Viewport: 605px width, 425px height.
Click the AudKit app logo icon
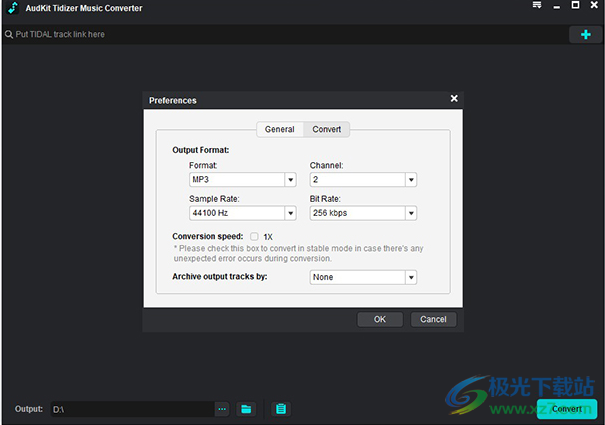tap(13, 8)
